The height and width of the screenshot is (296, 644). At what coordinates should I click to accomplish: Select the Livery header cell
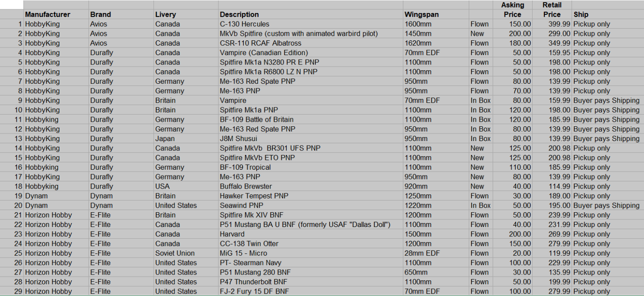point(186,14)
